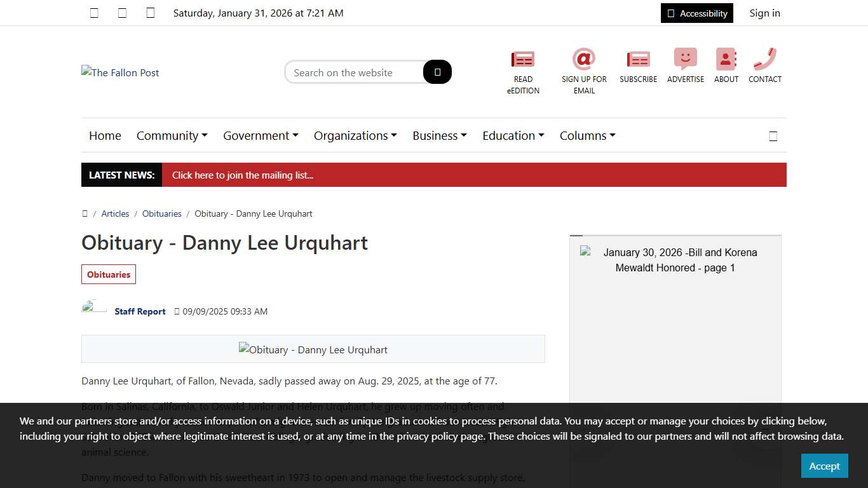868x488 pixels.
Task: Open the Accessibility options
Action: (696, 13)
